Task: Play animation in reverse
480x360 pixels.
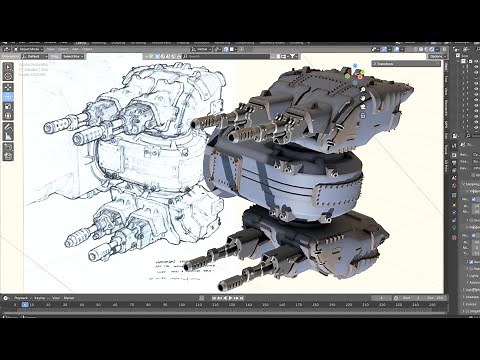Action: [225, 298]
